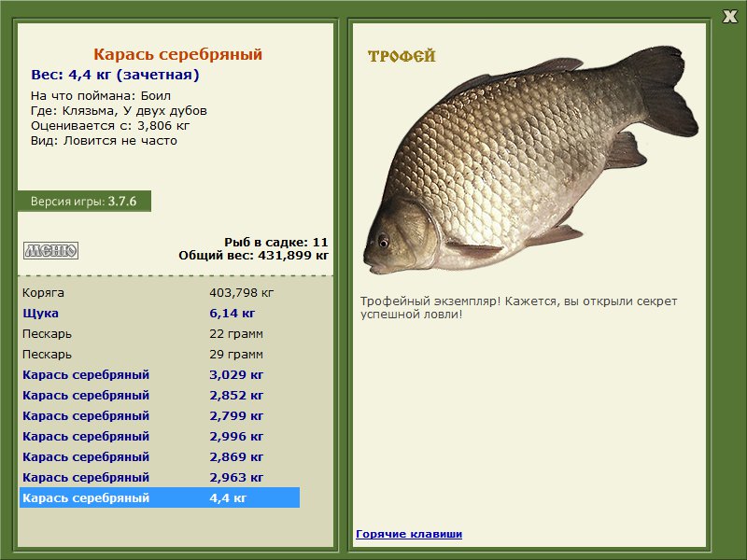Click the Версия игры 3.7.6 badge

click(84, 201)
